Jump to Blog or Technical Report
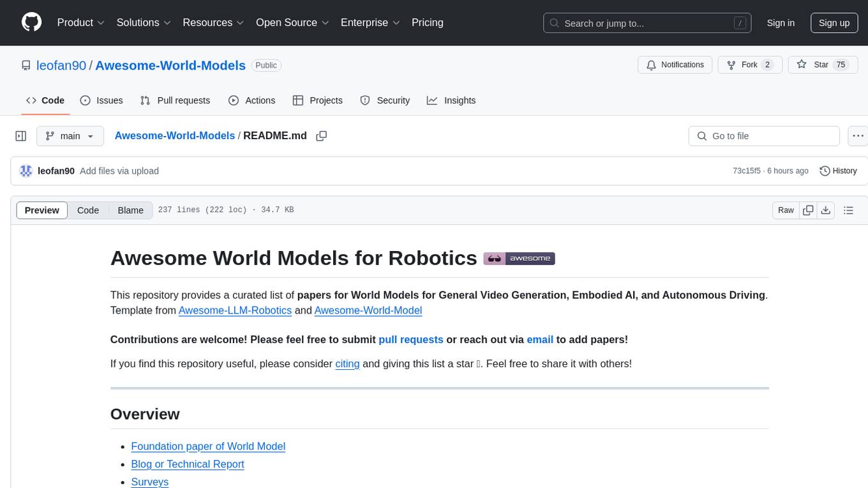This screenshot has width=868, height=488. [188, 464]
